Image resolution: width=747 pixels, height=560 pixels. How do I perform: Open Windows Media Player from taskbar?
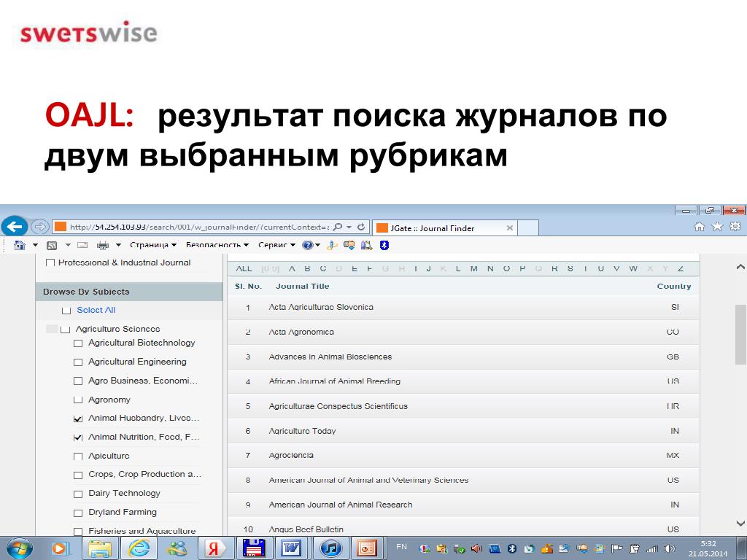[61, 548]
